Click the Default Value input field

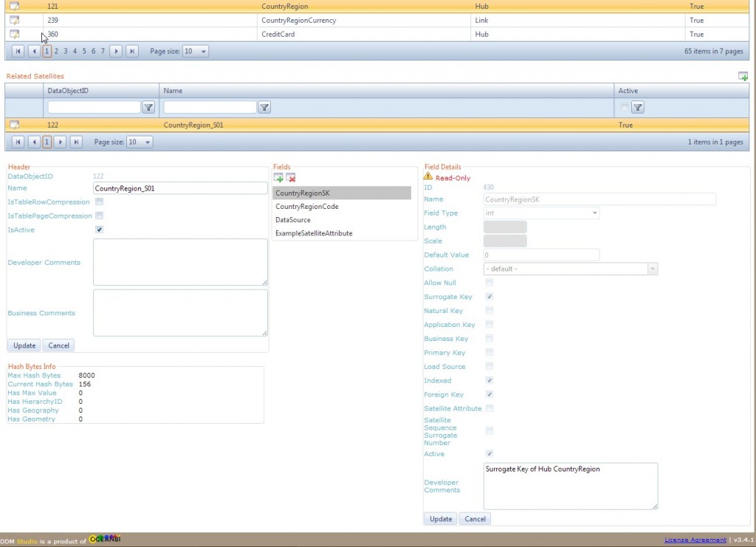(541, 255)
